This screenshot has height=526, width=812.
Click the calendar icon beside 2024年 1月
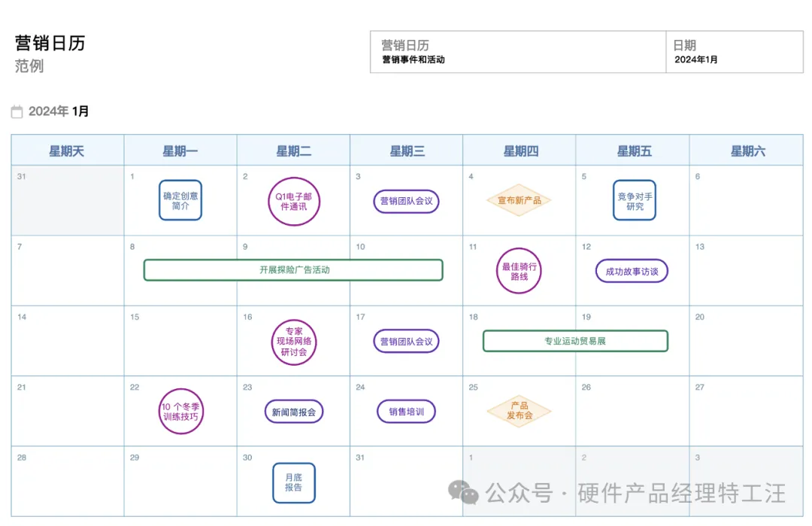(x=17, y=111)
